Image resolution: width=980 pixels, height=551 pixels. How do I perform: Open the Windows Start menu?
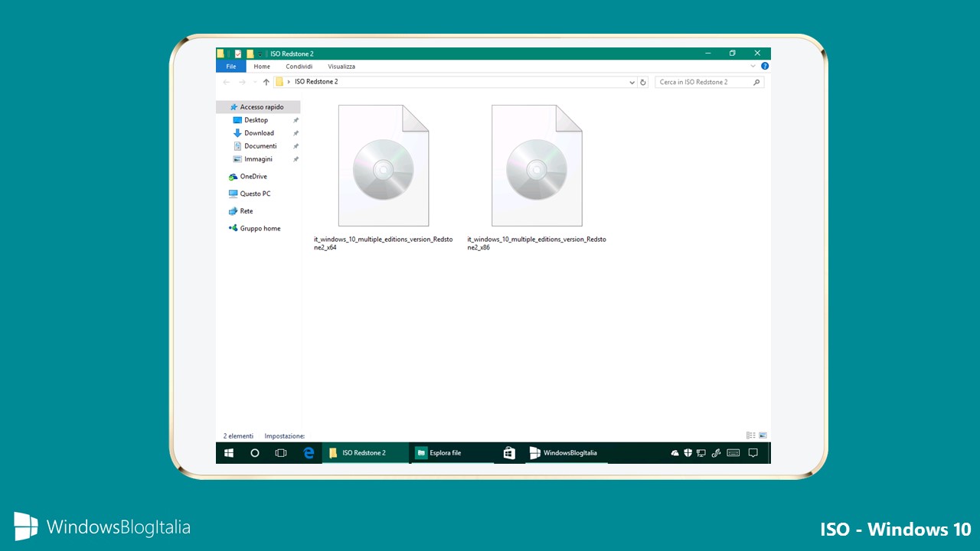coord(229,453)
